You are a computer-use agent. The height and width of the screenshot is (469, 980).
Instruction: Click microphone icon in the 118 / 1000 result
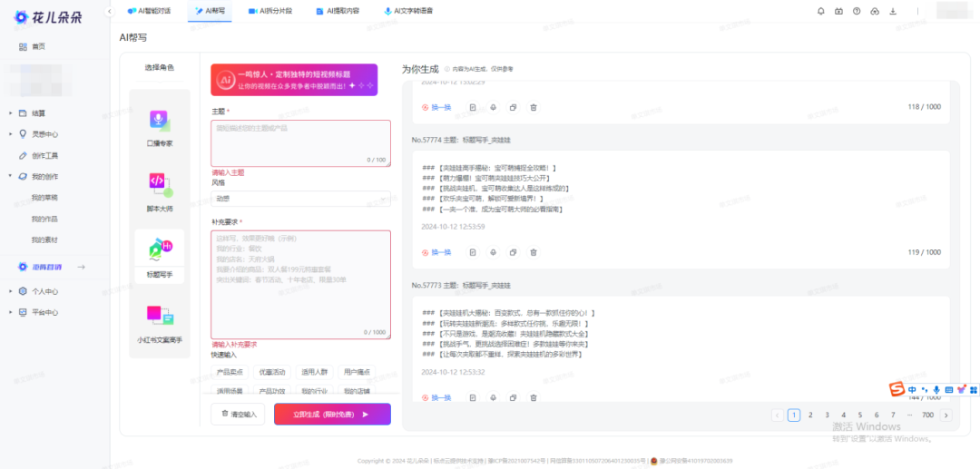coord(493,107)
